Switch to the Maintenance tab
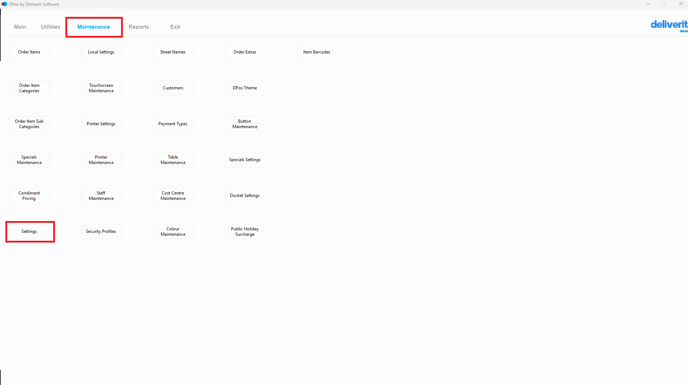This screenshot has height=385, width=688. click(93, 27)
